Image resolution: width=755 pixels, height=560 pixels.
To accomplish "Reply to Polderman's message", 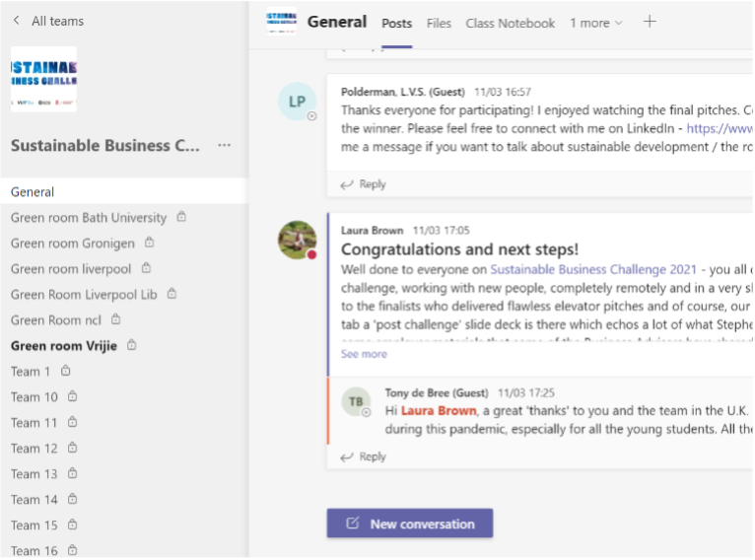I will click(364, 184).
